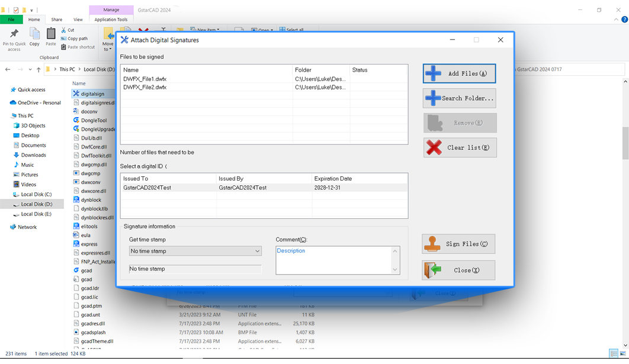Click the OneDrive - Personal cloud icon

point(14,102)
